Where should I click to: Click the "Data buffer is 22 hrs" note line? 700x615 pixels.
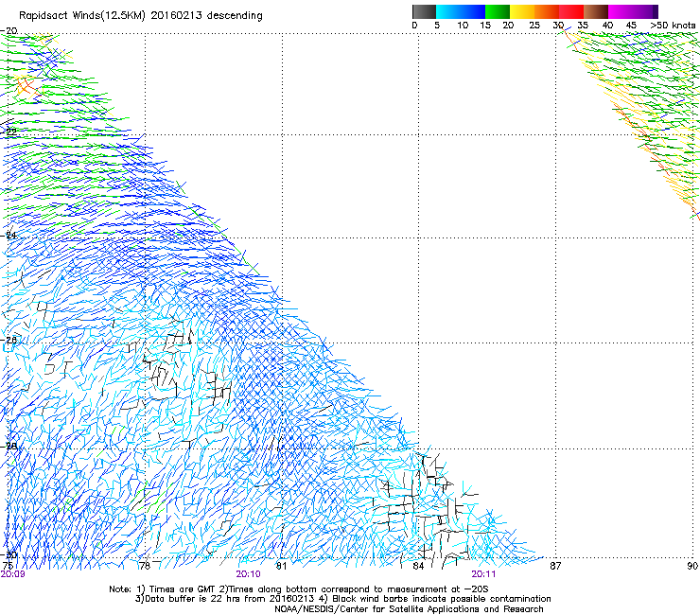342,599
